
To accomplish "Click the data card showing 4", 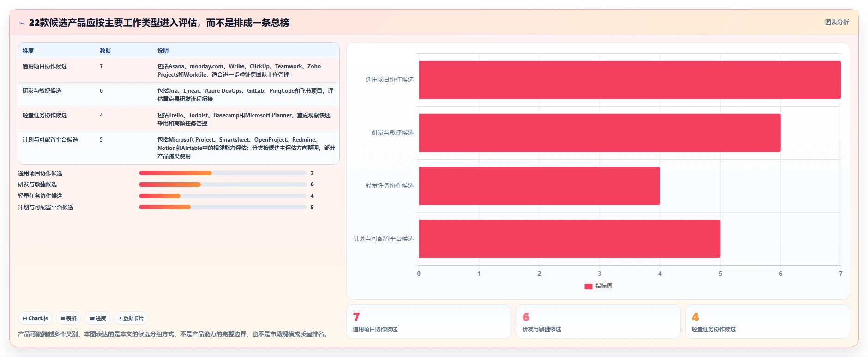I will pyautogui.click(x=767, y=321).
